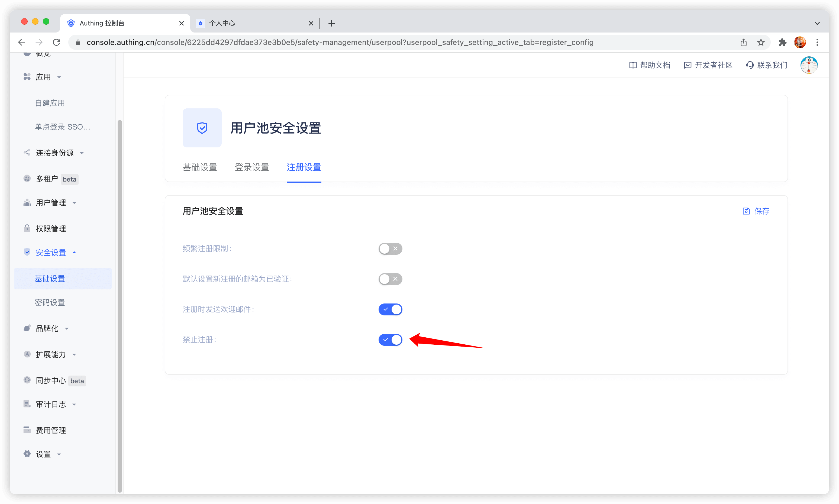This screenshot has width=839, height=504.
Task: Open 单点登录 SSO in sidebar
Action: [63, 127]
